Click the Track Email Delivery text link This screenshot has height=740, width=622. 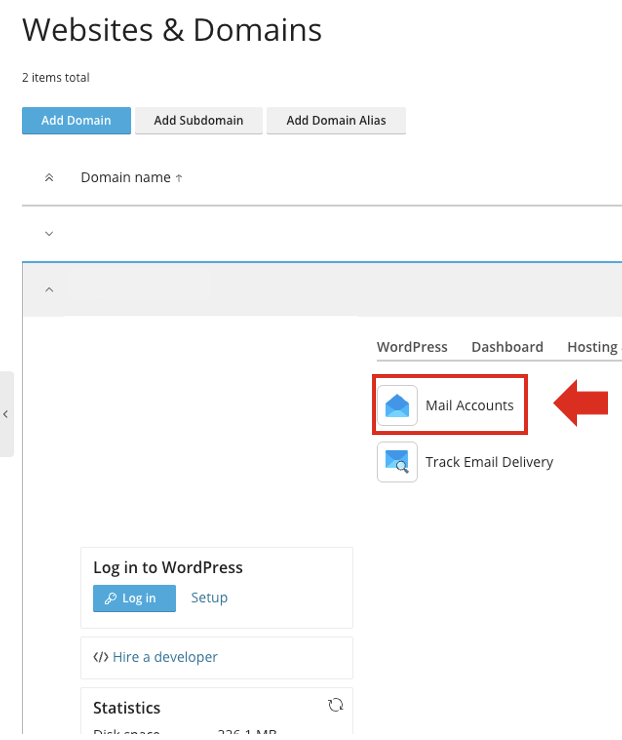pyautogui.click(x=489, y=462)
